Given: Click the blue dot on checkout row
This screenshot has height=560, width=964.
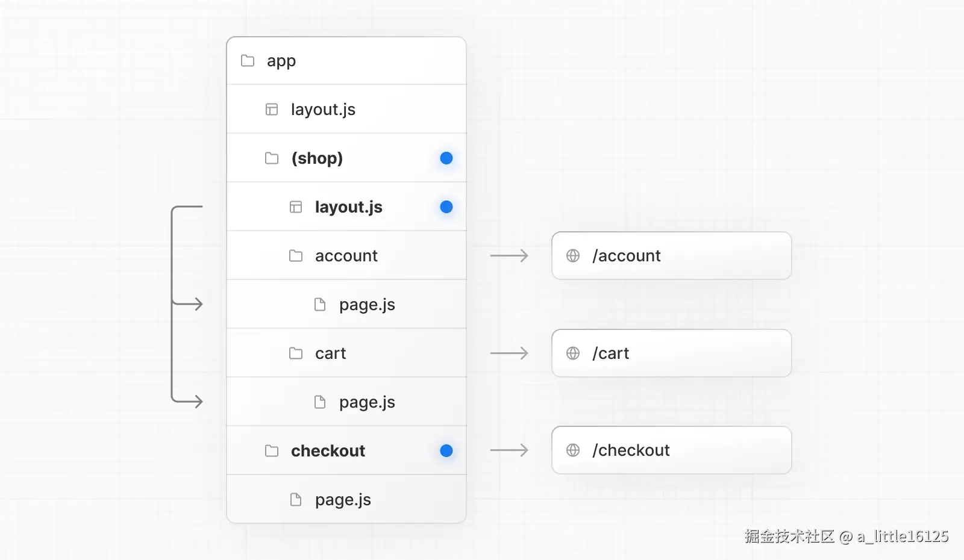Looking at the screenshot, I should [x=446, y=451].
